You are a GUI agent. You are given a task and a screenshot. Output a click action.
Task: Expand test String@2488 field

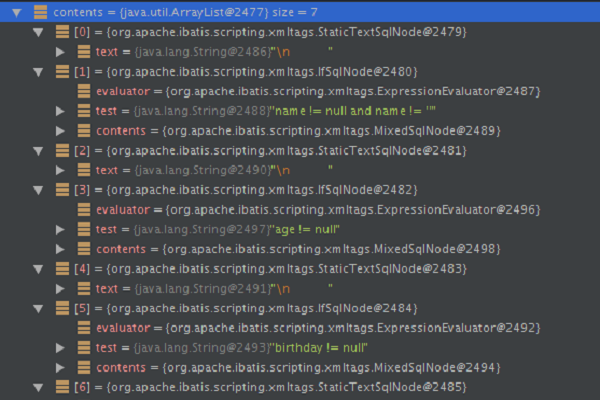pyautogui.click(x=60, y=111)
